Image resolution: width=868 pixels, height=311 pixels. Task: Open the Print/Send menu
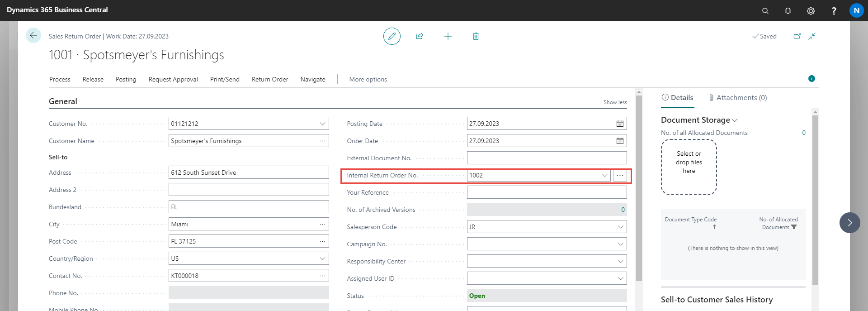point(225,79)
